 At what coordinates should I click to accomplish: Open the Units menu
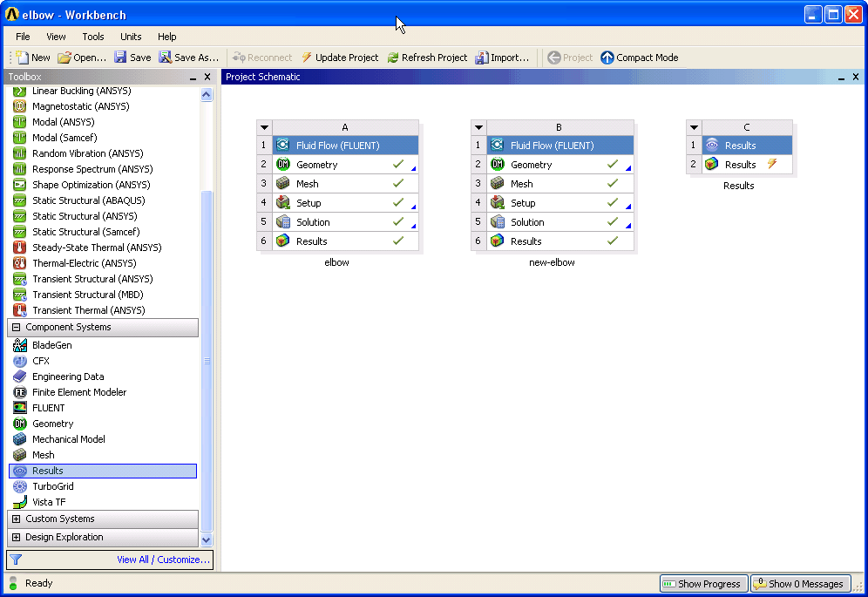pyautogui.click(x=131, y=37)
